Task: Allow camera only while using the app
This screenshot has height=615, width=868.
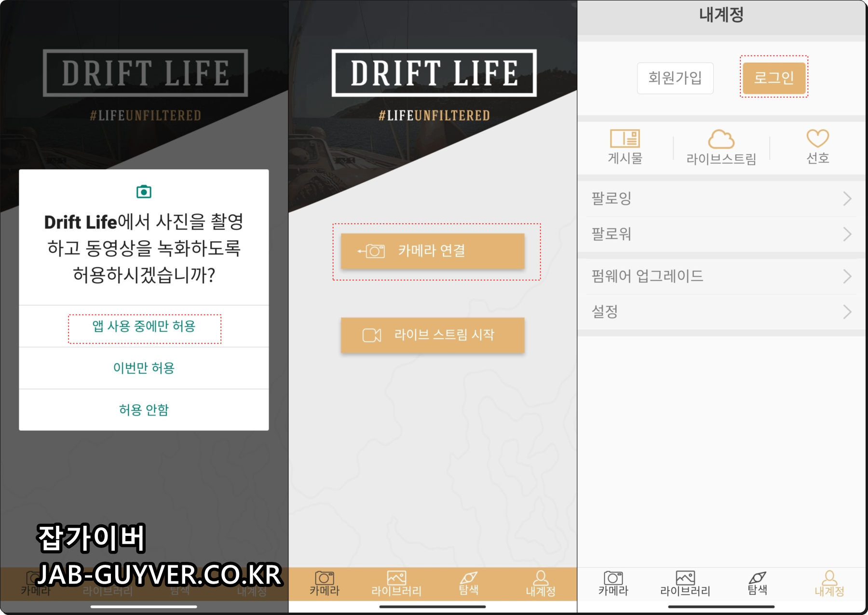Action: pyautogui.click(x=144, y=327)
